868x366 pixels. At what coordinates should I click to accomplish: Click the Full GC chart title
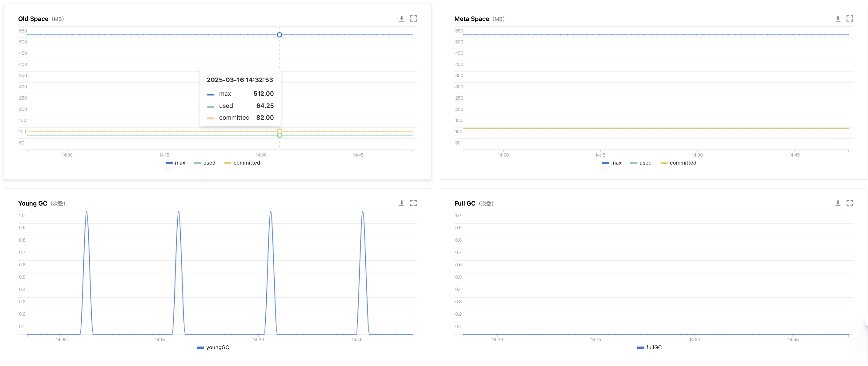pos(465,203)
